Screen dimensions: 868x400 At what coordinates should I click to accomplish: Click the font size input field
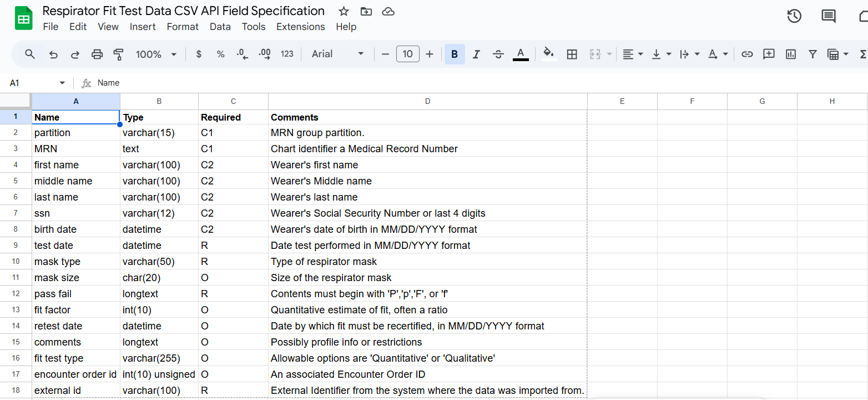click(x=408, y=54)
